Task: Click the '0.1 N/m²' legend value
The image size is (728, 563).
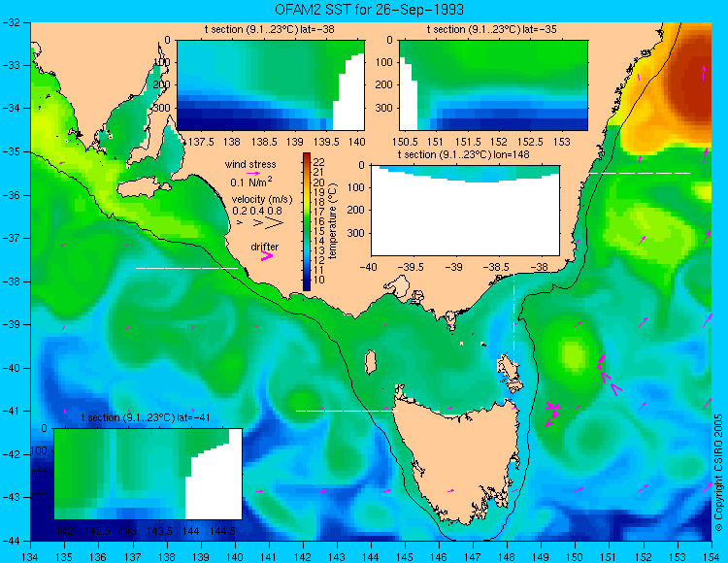Action: (x=251, y=182)
